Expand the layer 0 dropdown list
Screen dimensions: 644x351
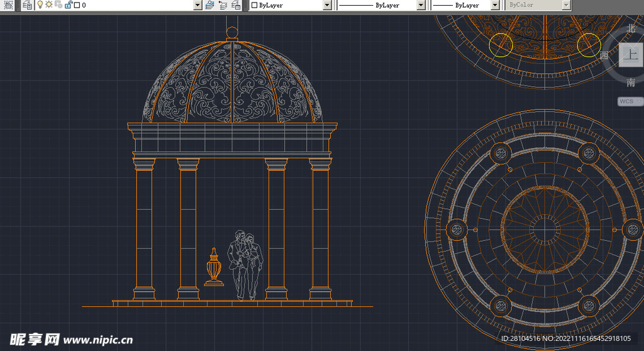(198, 5)
